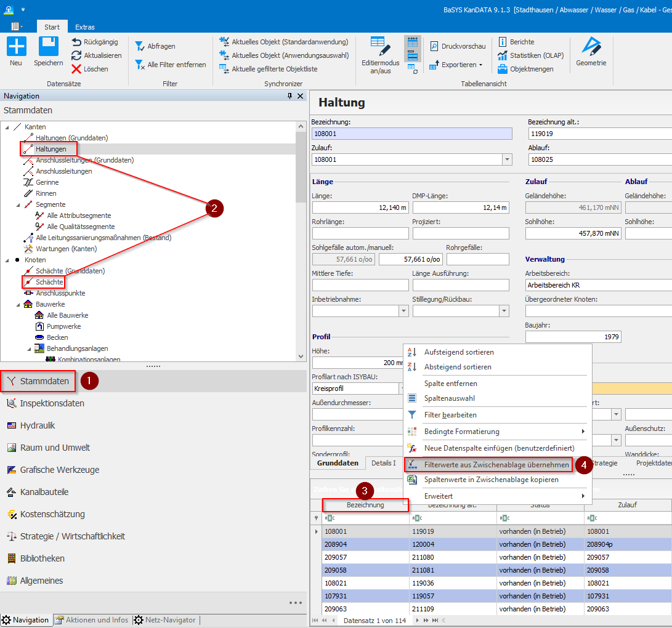This screenshot has width=672, height=628.
Task: Open the Zulauf dropdown arrow
Action: 507,159
